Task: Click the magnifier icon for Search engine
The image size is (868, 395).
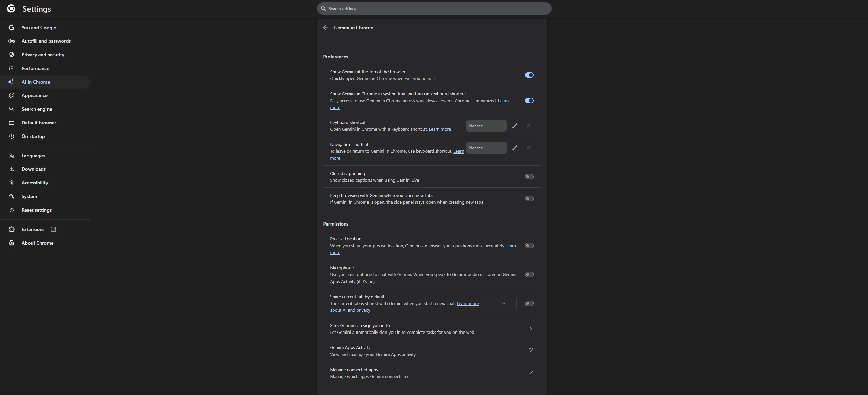Action: tap(12, 109)
